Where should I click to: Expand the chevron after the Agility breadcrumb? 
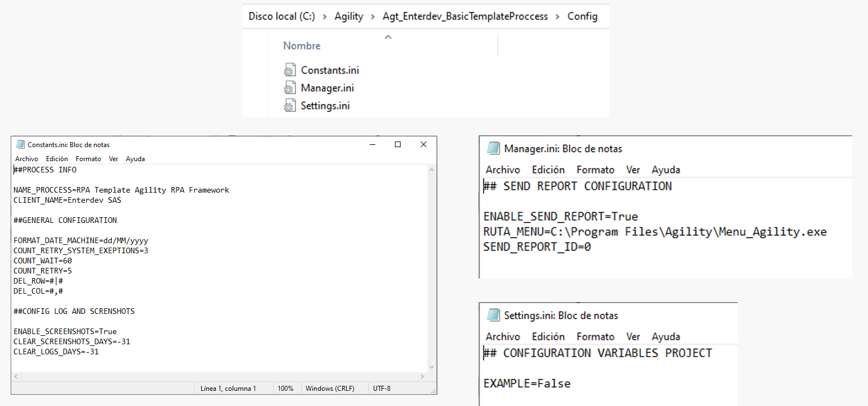point(373,17)
